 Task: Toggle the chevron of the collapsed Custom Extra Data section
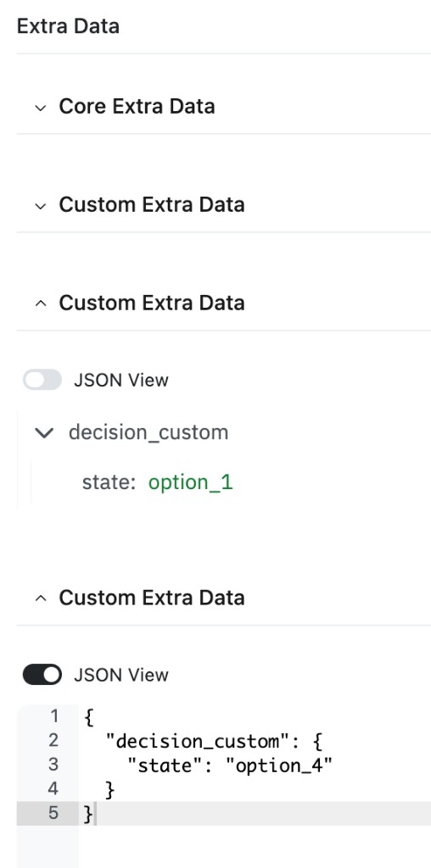pyautogui.click(x=40, y=206)
